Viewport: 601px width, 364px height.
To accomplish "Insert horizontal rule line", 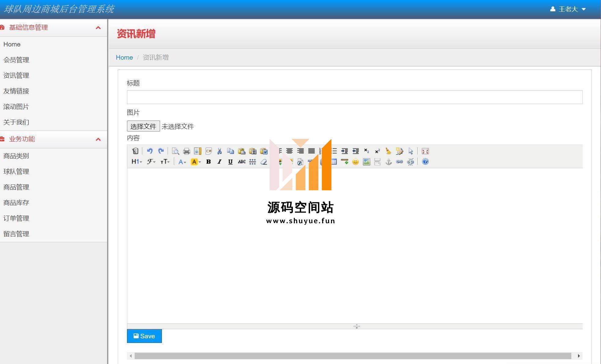I will (x=345, y=162).
